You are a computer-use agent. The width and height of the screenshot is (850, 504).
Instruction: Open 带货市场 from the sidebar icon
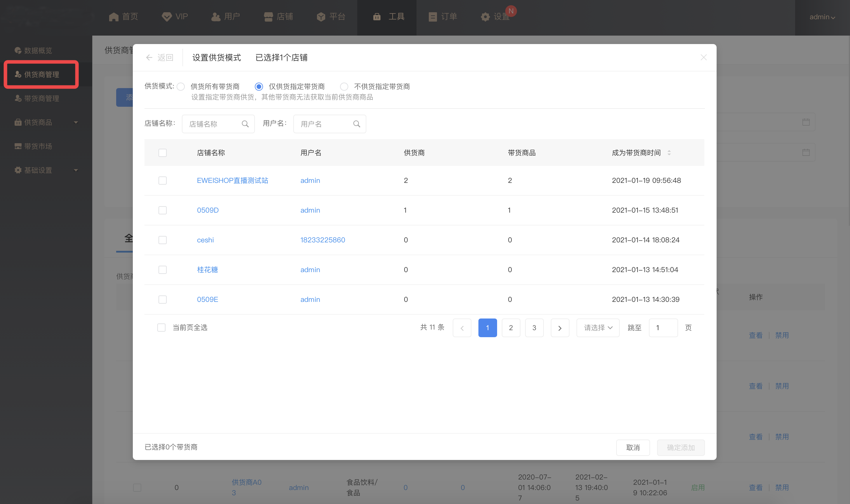click(x=18, y=146)
